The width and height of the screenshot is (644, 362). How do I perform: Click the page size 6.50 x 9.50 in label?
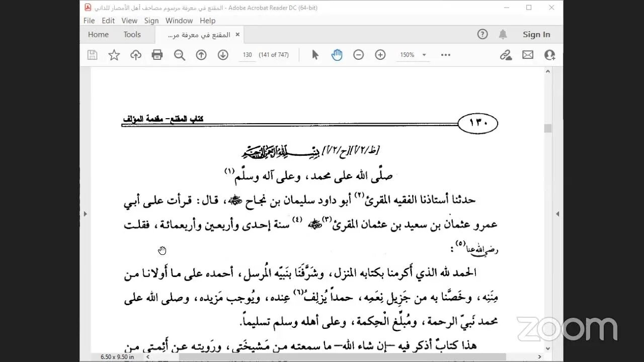[x=117, y=357]
